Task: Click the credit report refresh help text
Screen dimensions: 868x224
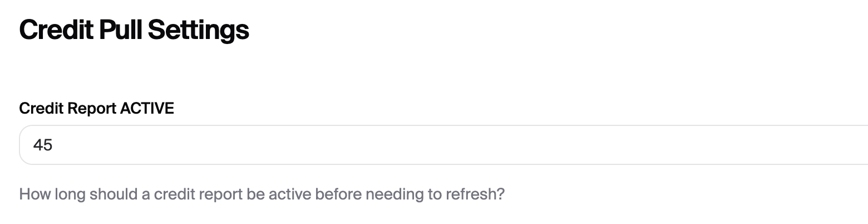Action: [262, 195]
